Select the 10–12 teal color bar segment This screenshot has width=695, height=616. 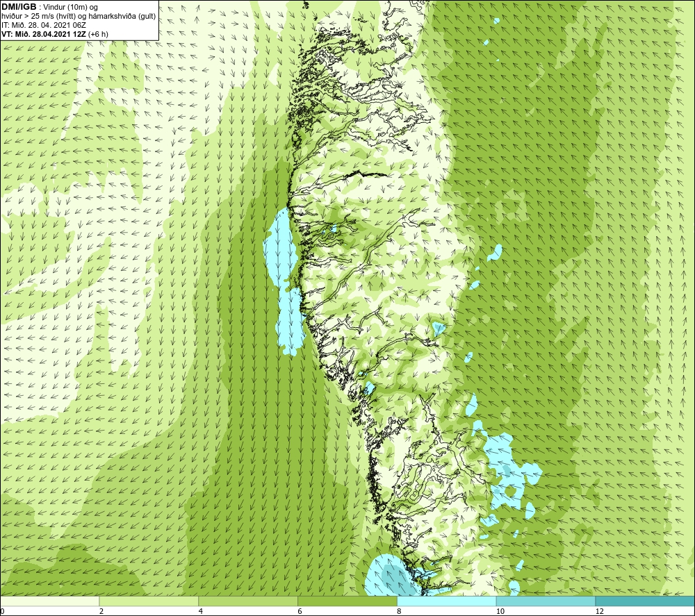[x=546, y=601]
